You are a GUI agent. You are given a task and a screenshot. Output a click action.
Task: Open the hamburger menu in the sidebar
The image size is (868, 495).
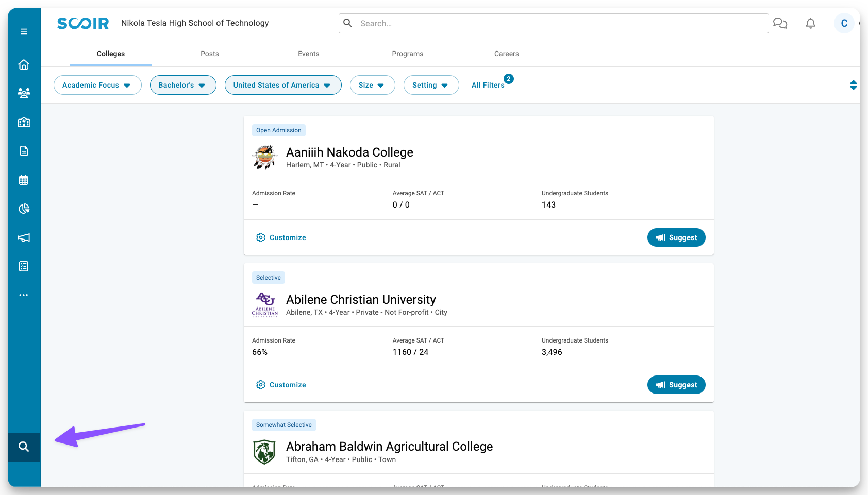click(24, 31)
